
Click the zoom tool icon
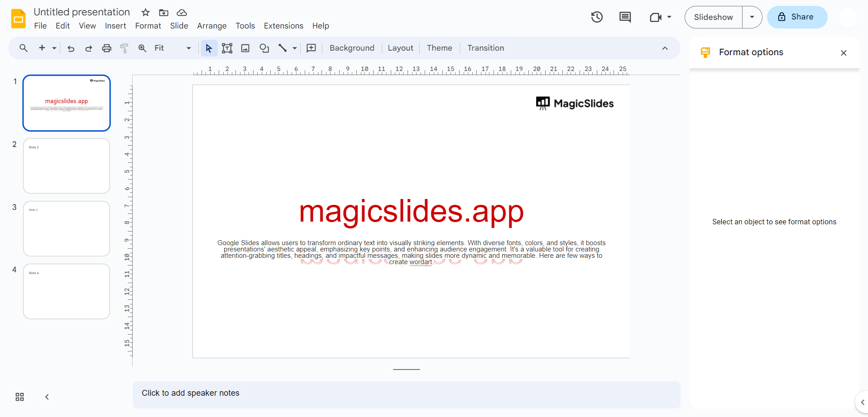click(142, 48)
